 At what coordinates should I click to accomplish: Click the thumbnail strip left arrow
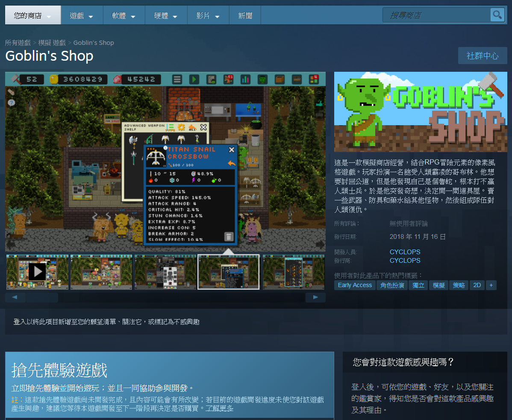click(15, 297)
